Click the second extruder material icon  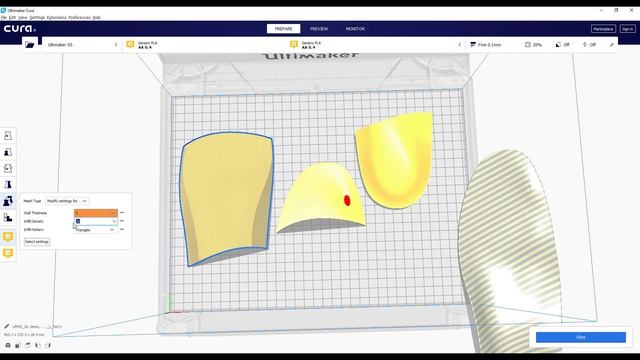pos(294,44)
